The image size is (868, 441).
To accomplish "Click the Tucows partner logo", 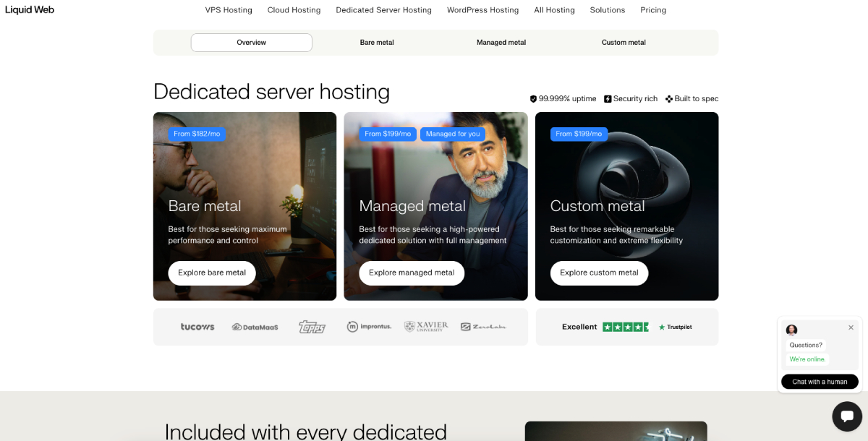I will 197,326.
